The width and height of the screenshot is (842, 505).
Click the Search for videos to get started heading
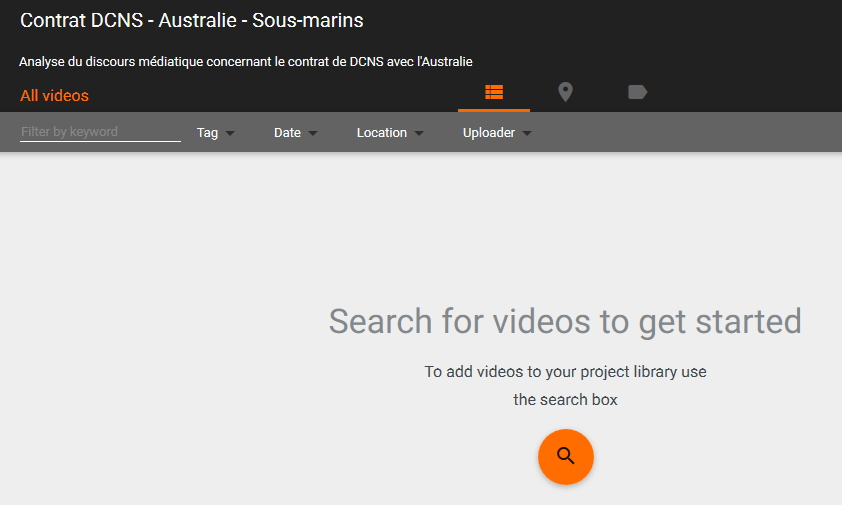pos(565,322)
